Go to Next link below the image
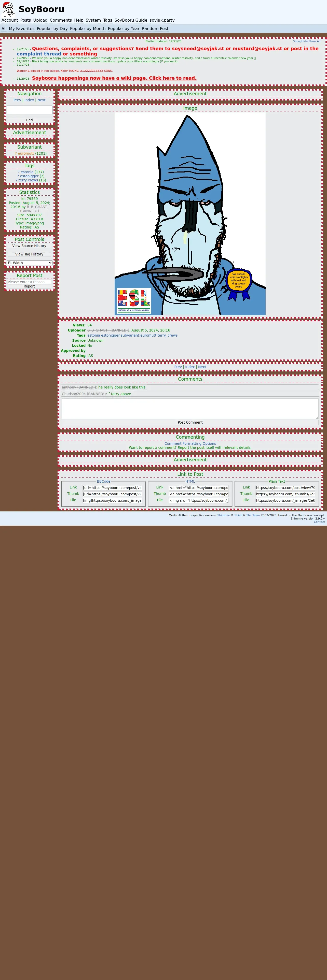This screenshot has height=980, width=327. click(202, 367)
